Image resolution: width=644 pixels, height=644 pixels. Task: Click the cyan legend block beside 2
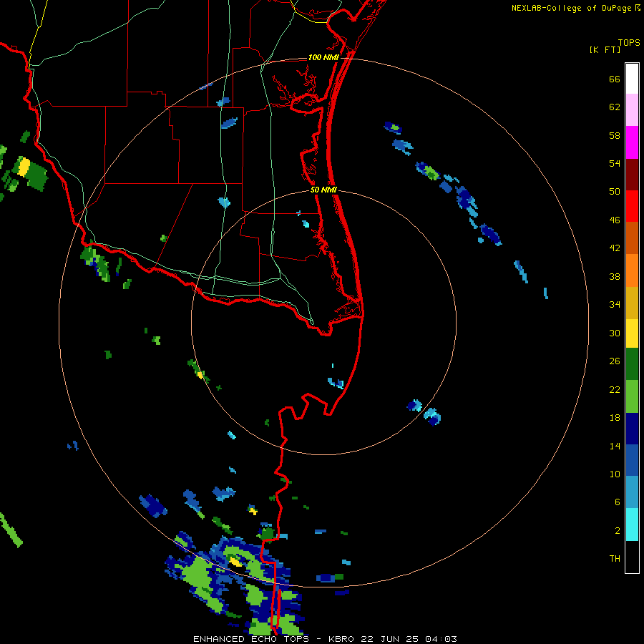pyautogui.click(x=632, y=525)
